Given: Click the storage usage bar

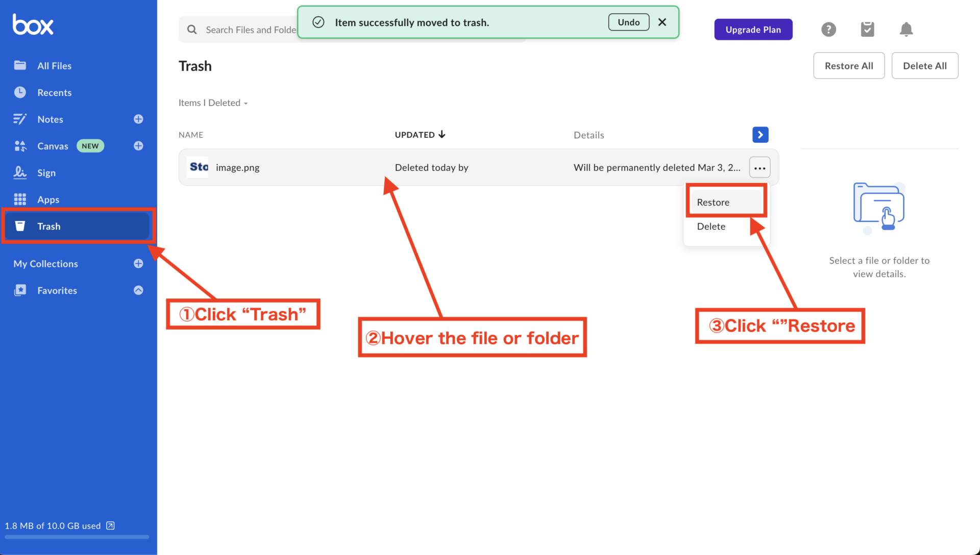Looking at the screenshot, I should click(x=76, y=537).
